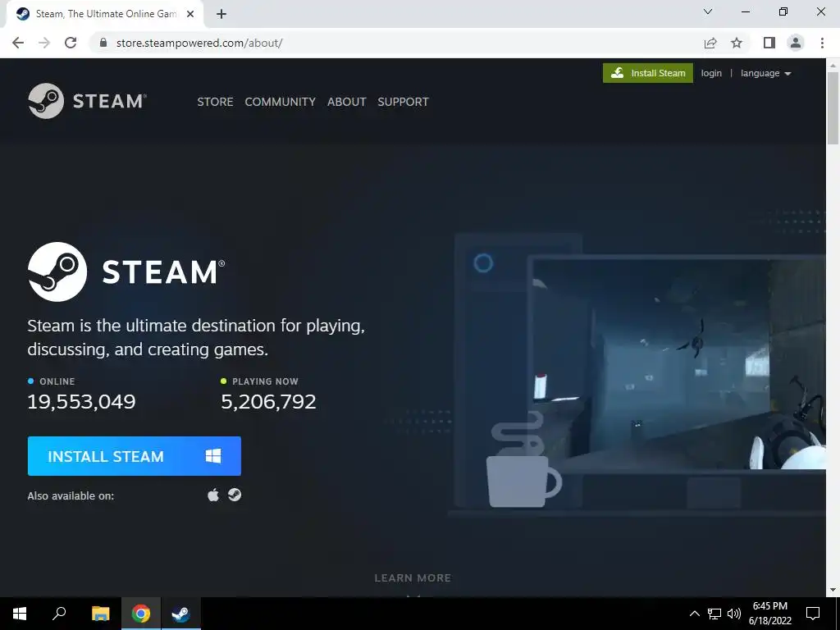This screenshot has height=630, width=840.
Task: Share this page icon
Action: (710, 43)
